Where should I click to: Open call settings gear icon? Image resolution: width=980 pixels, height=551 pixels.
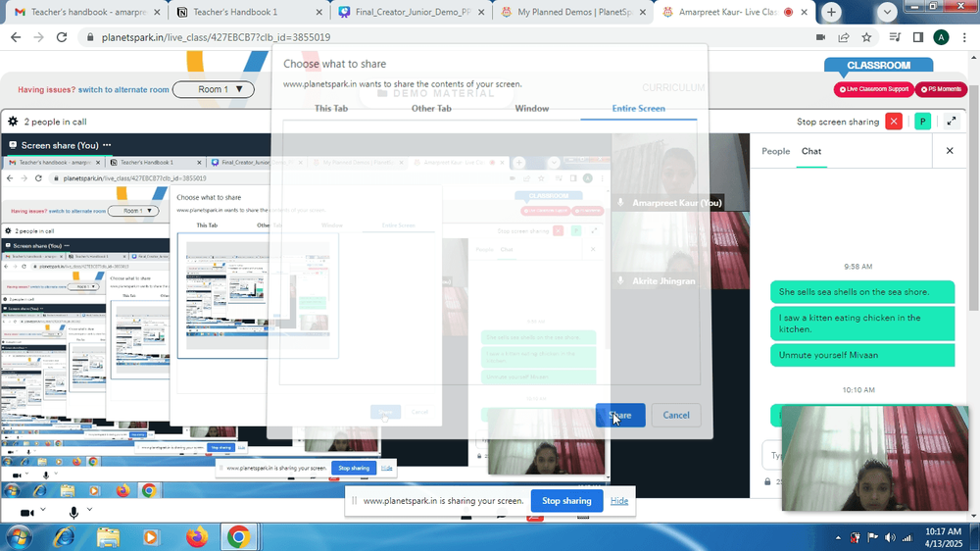(x=13, y=122)
